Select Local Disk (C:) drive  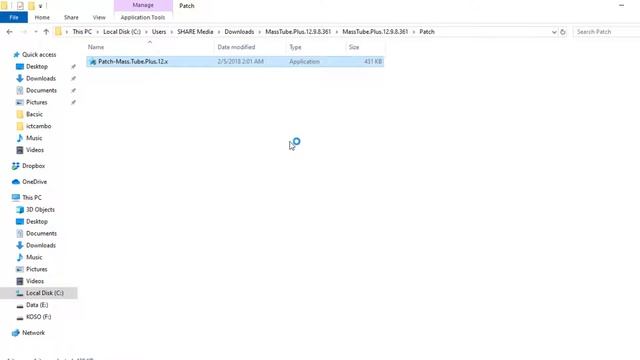tap(44, 293)
